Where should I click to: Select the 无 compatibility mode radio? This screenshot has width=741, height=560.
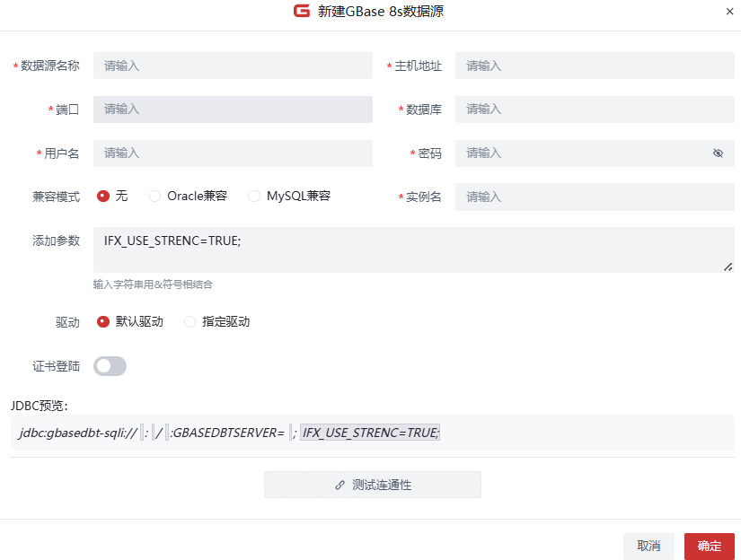point(103,196)
